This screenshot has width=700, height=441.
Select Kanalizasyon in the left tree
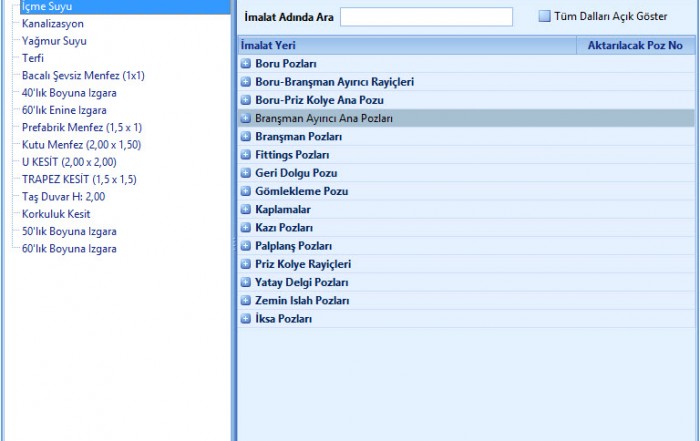pyautogui.click(x=53, y=23)
